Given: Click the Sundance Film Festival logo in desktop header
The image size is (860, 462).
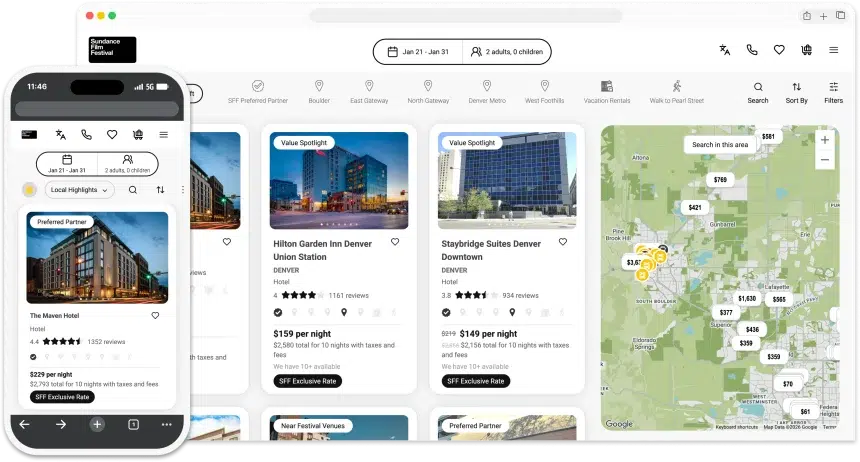Looking at the screenshot, I should [112, 49].
